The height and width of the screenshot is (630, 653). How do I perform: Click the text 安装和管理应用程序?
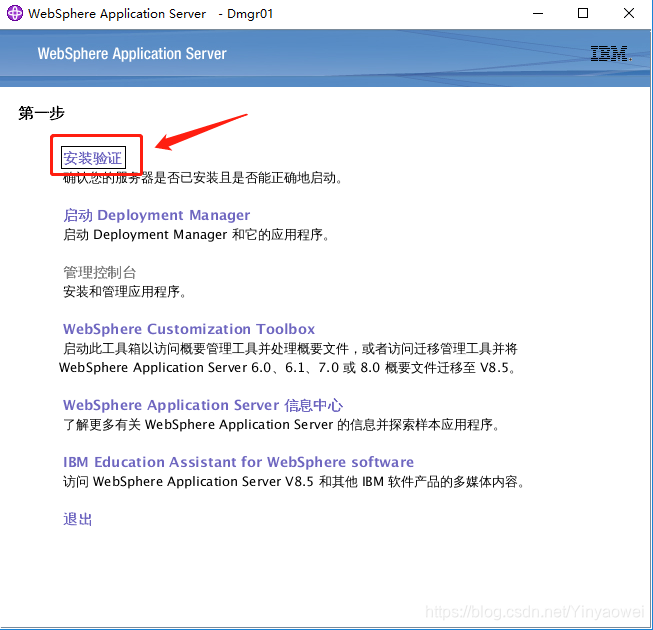tap(125, 291)
